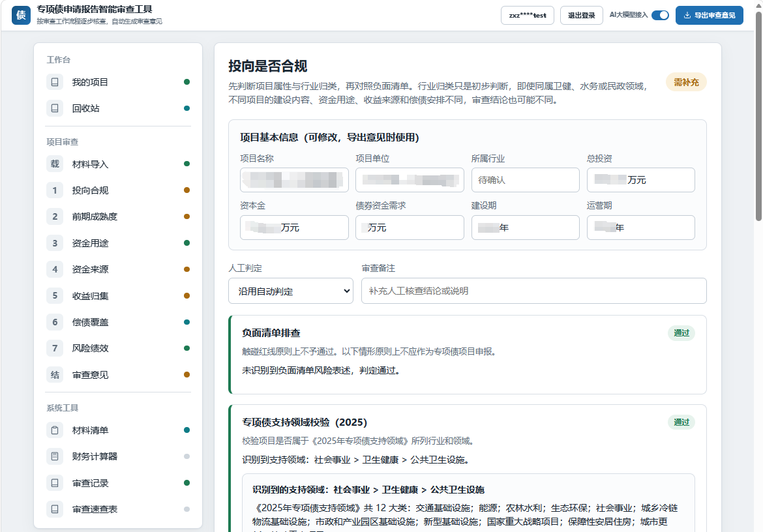Select 前期成熟度 step
This screenshot has width=763, height=532.
118,216
